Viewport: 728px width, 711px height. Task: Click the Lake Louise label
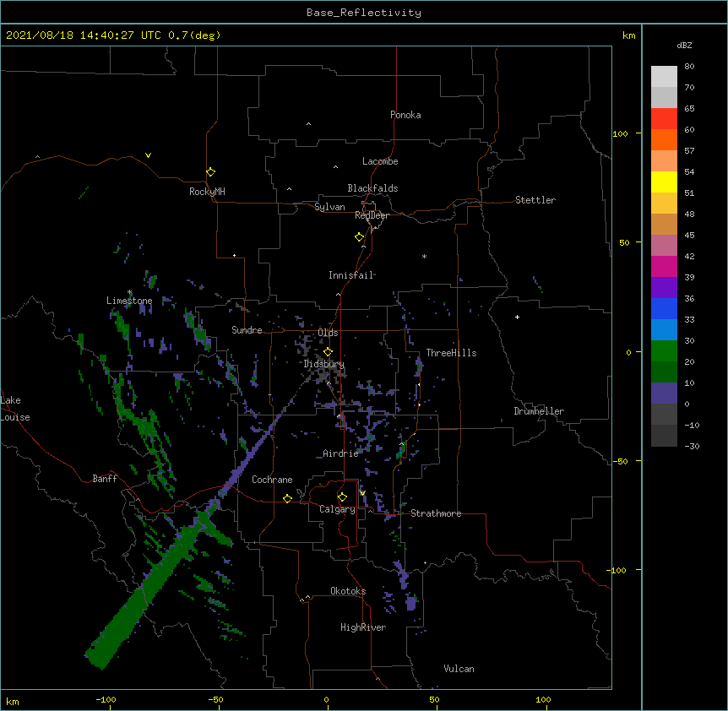15,409
